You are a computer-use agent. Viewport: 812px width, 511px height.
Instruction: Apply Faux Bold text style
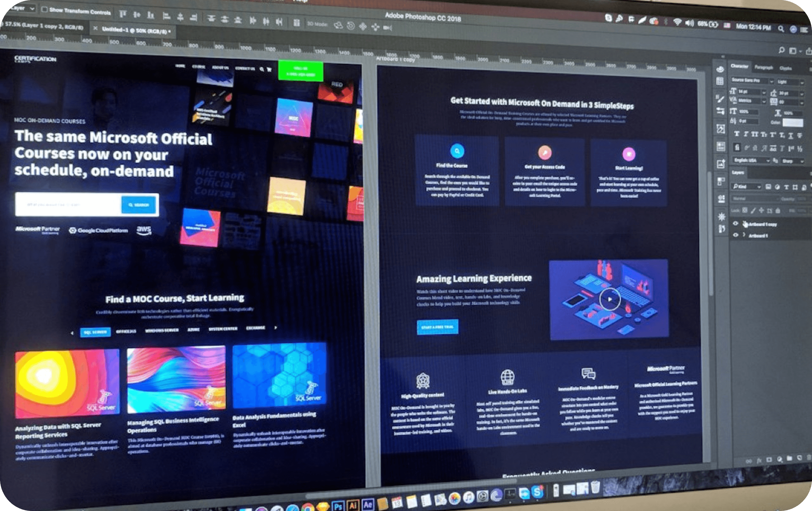point(737,134)
